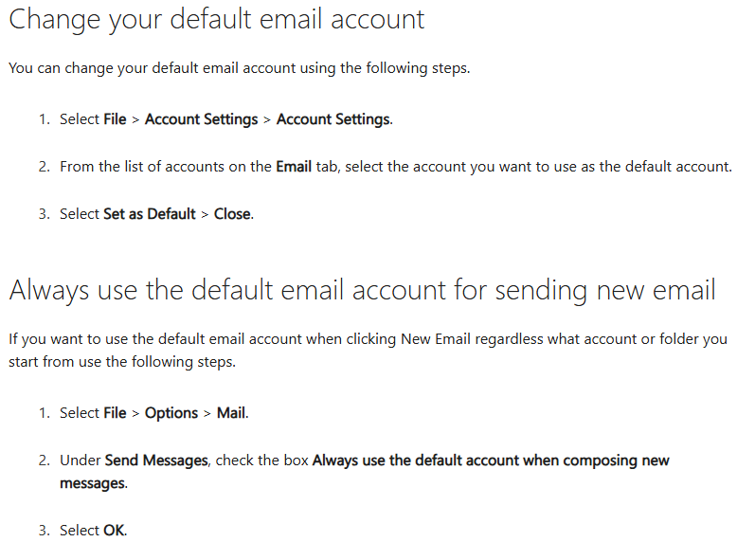Click the 'You can change your default' intro paragraph
The width and height of the screenshot is (755, 560).
click(238, 68)
